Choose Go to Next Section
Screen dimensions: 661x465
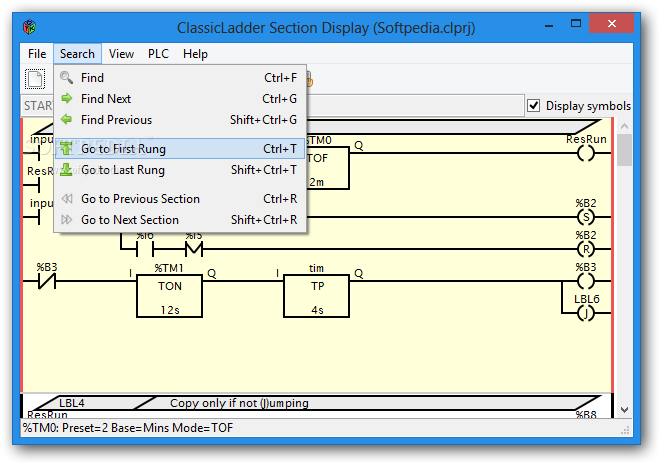click(180, 220)
